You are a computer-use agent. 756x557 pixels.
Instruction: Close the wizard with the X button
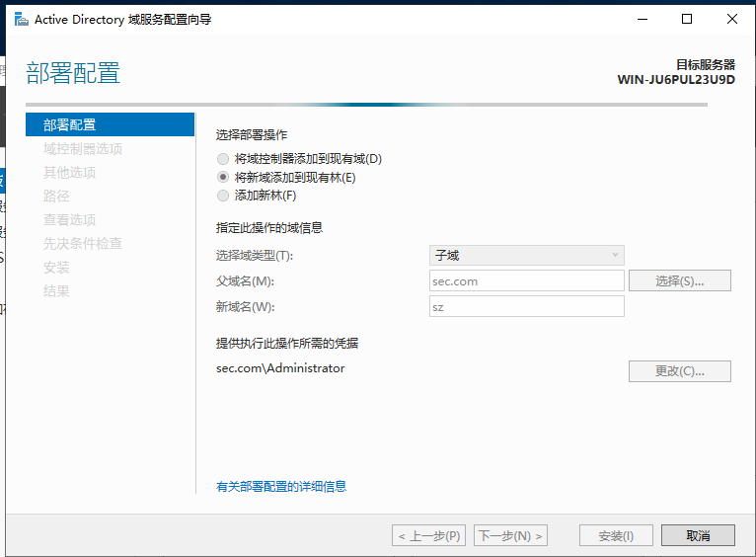click(731, 19)
